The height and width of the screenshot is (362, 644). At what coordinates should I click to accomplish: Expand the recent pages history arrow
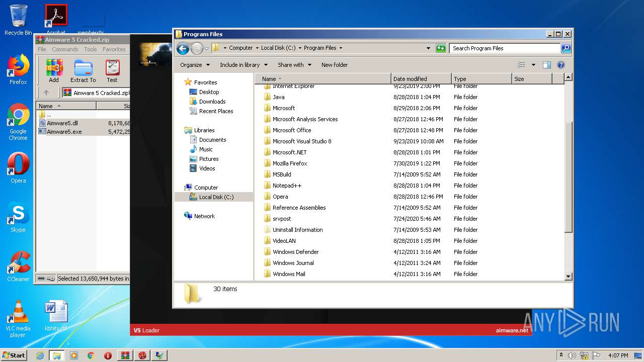pos(206,49)
